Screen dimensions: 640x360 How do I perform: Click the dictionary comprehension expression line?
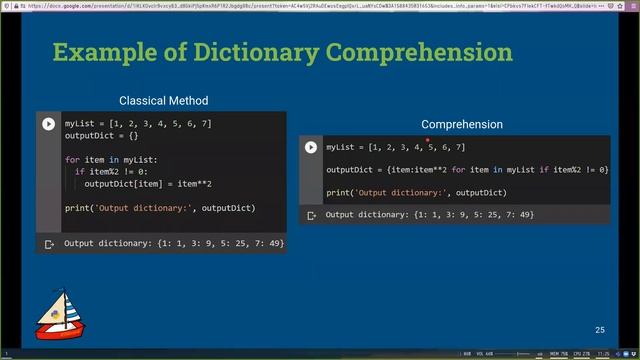click(x=467, y=170)
